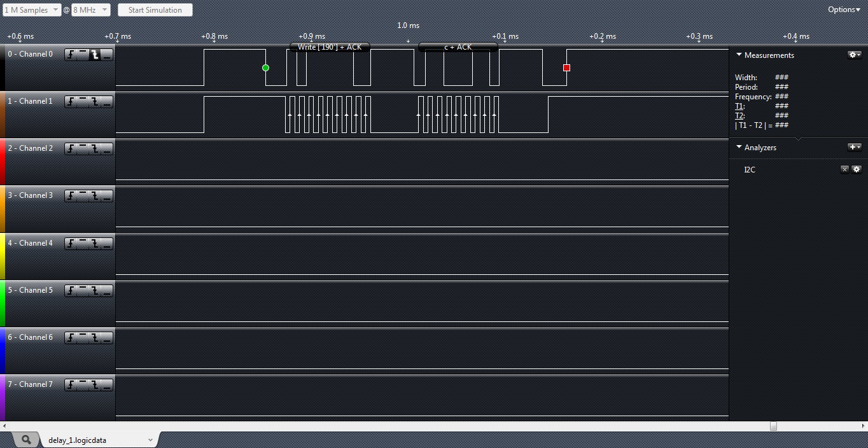Toggle low level trigger on Channel 6
This screenshot has height=448, width=868.
coord(107,338)
